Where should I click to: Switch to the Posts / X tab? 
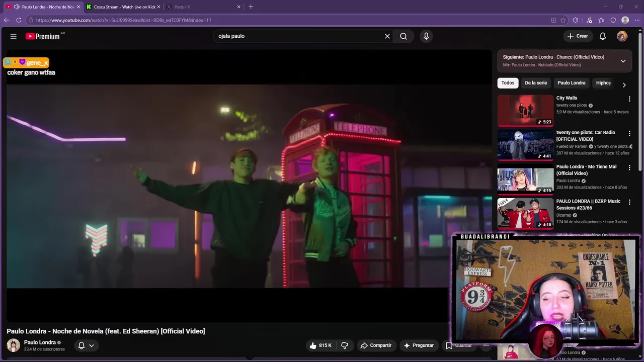[203, 7]
